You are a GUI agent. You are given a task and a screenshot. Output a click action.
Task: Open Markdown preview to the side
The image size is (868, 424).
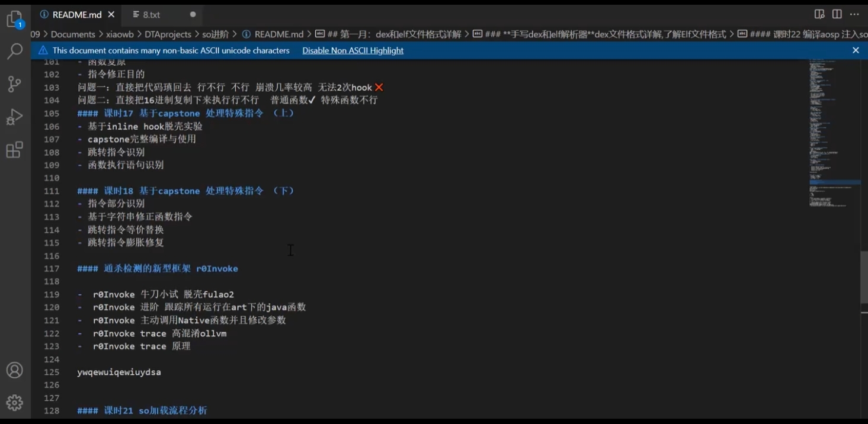819,14
